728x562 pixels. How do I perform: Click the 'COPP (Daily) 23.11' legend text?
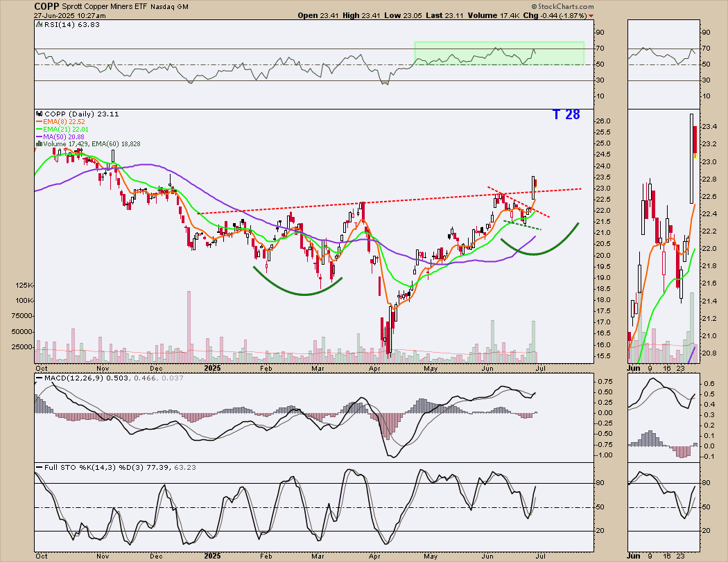[82, 114]
